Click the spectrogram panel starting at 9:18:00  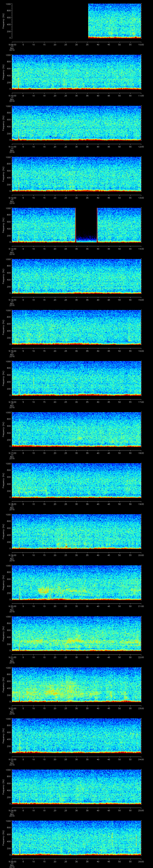[x=77, y=481]
